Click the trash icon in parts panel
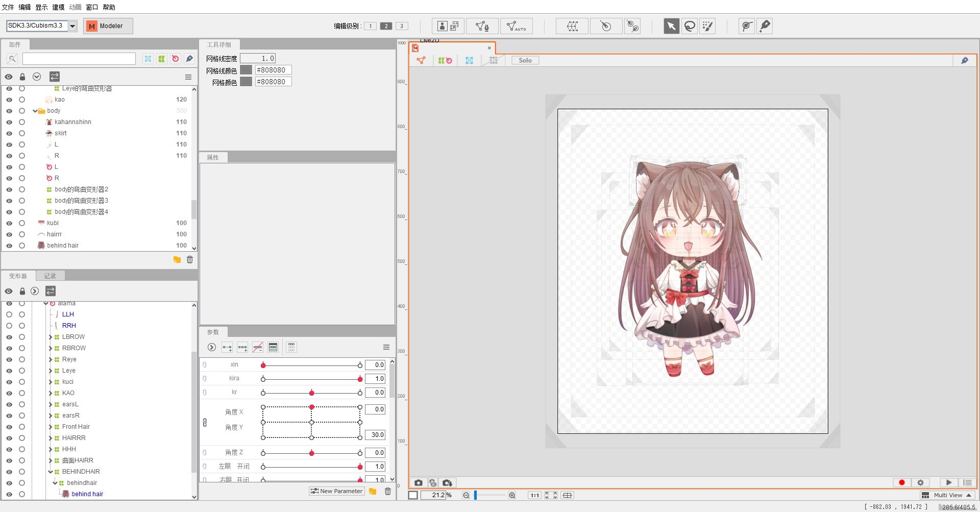This screenshot has height=512, width=980. [190, 260]
